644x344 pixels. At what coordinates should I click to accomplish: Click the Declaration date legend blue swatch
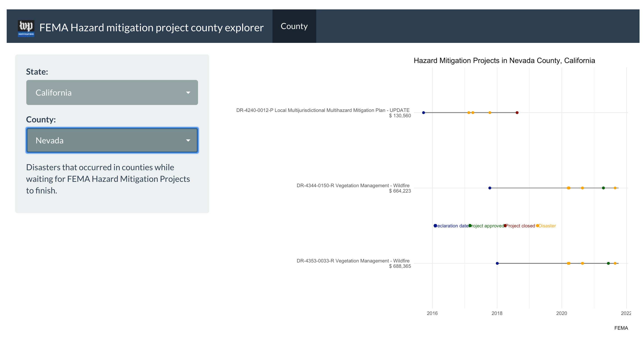click(435, 226)
